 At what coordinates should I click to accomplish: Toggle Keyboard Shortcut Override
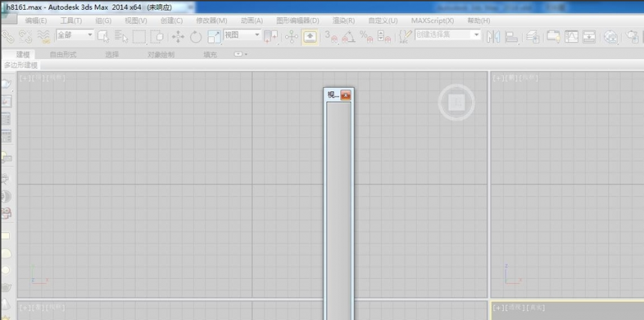[x=311, y=37]
